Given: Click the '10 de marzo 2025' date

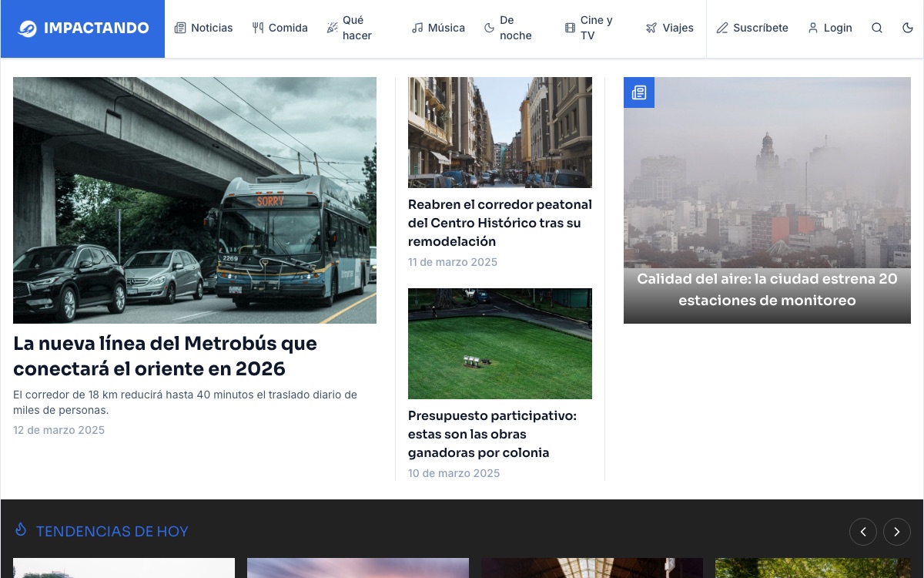Looking at the screenshot, I should (x=454, y=473).
